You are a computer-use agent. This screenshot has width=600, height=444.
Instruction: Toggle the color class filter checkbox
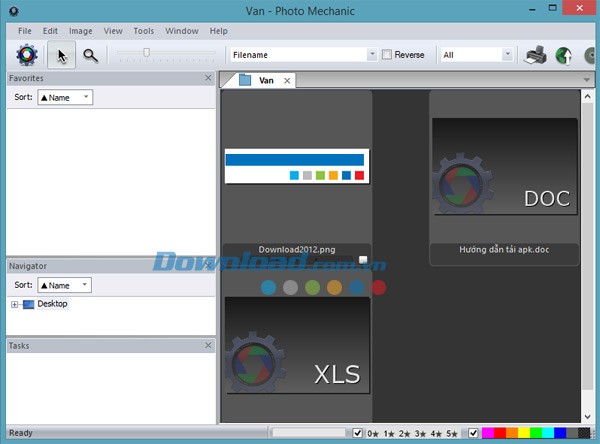click(473, 433)
